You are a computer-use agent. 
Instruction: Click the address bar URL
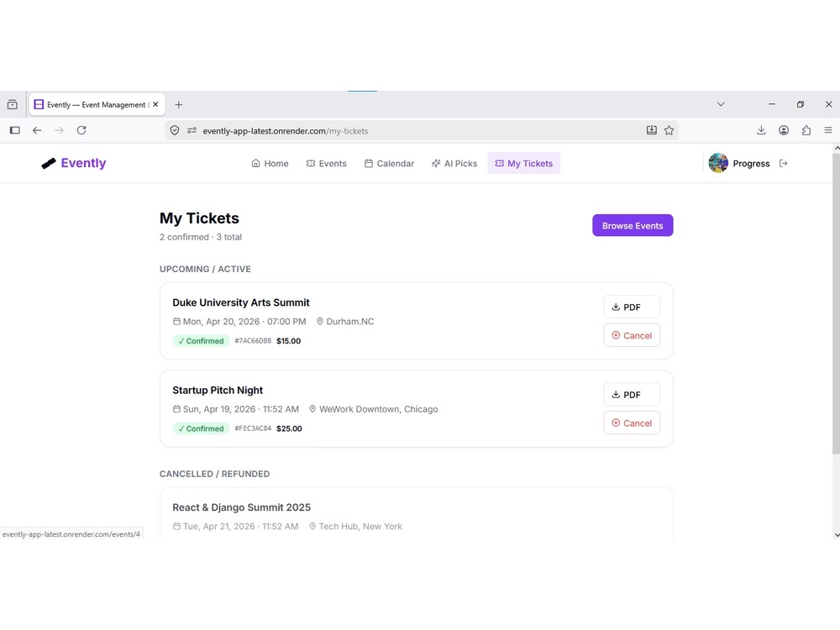(x=286, y=131)
